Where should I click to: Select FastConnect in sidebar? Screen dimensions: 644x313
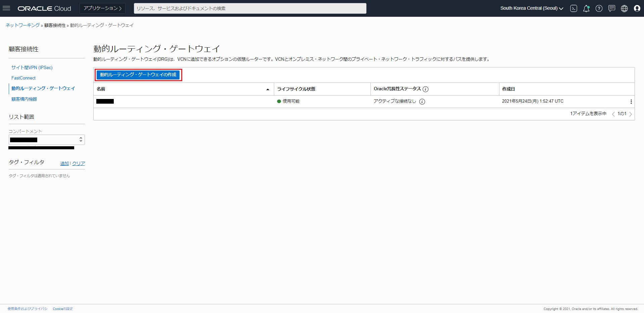(x=23, y=78)
